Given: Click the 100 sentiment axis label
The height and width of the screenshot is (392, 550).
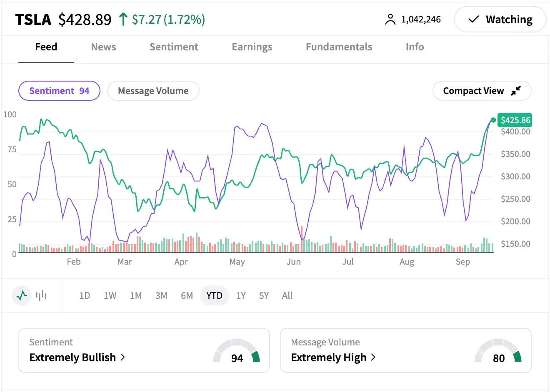Looking at the screenshot, I should pyautogui.click(x=10, y=114).
